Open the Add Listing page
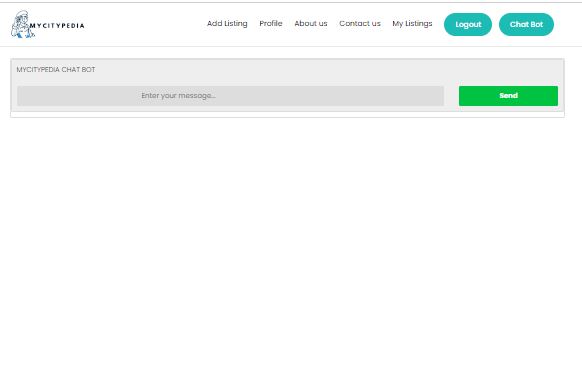582x384 pixels. (227, 23)
